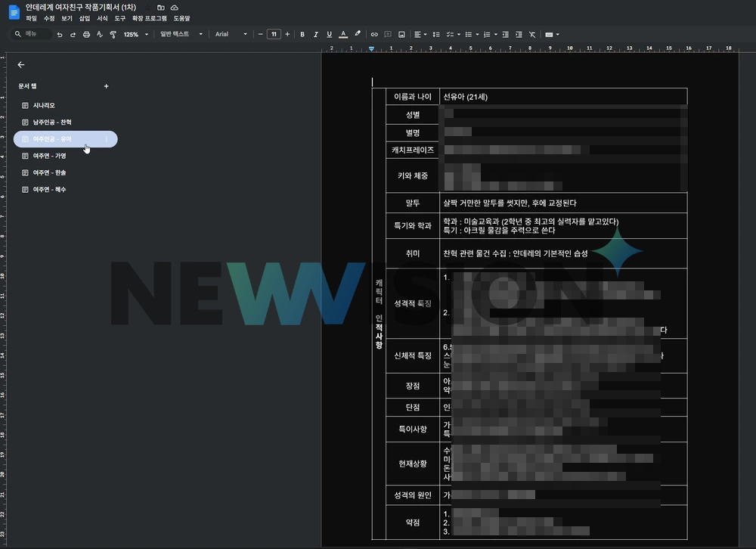756x549 pixels.
Task: Click the print icon
Action: click(86, 35)
